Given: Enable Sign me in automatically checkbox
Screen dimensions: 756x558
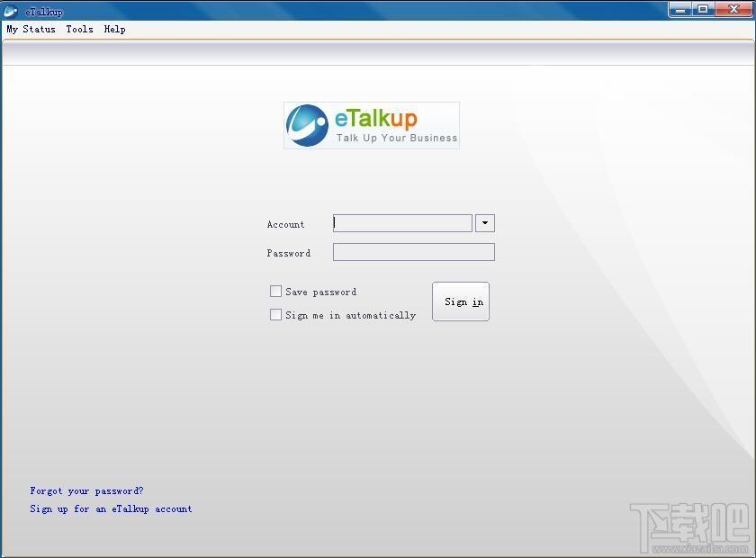Looking at the screenshot, I should (x=275, y=314).
